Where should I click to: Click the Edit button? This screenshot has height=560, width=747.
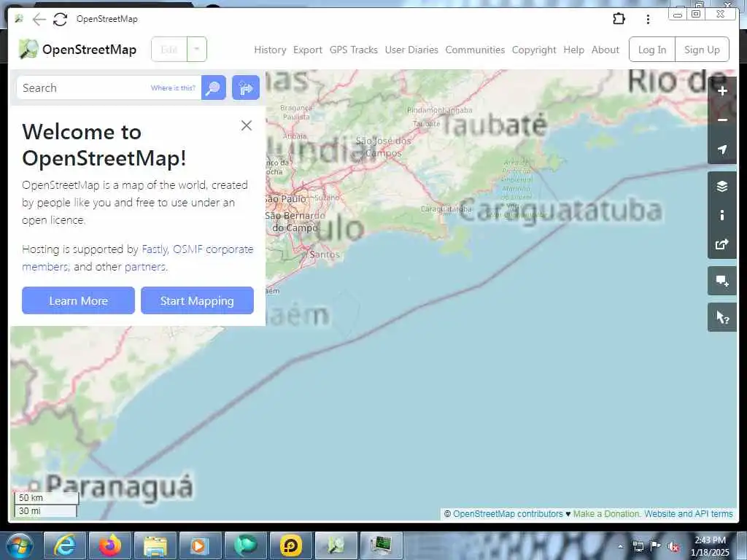169,49
